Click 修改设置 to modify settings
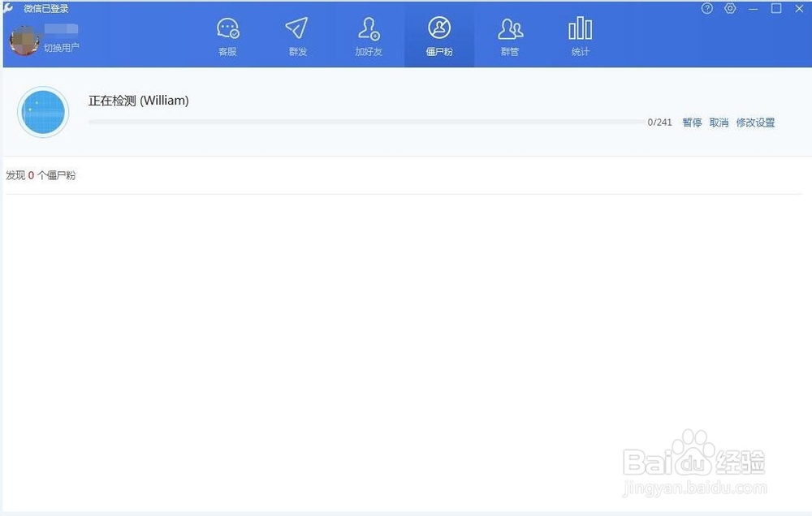 click(x=755, y=123)
